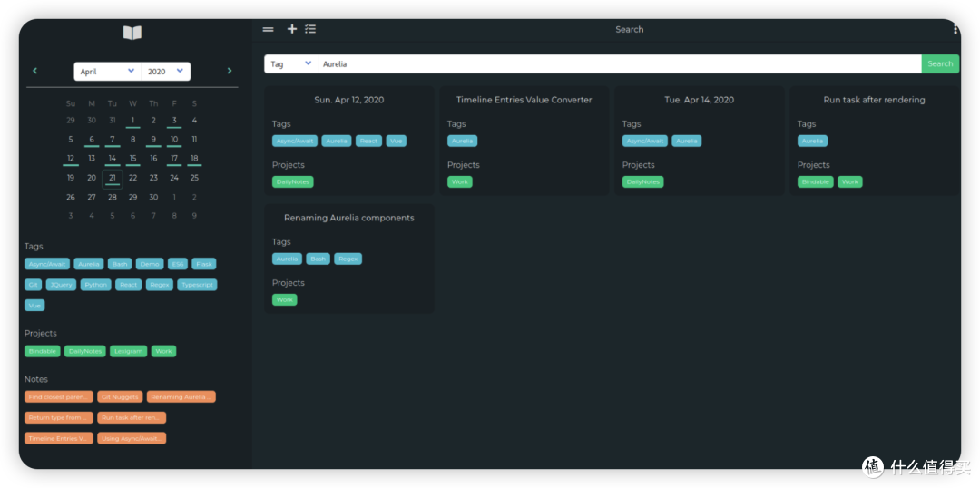
Task: Click the search input containing Aurelia
Action: 620,63
